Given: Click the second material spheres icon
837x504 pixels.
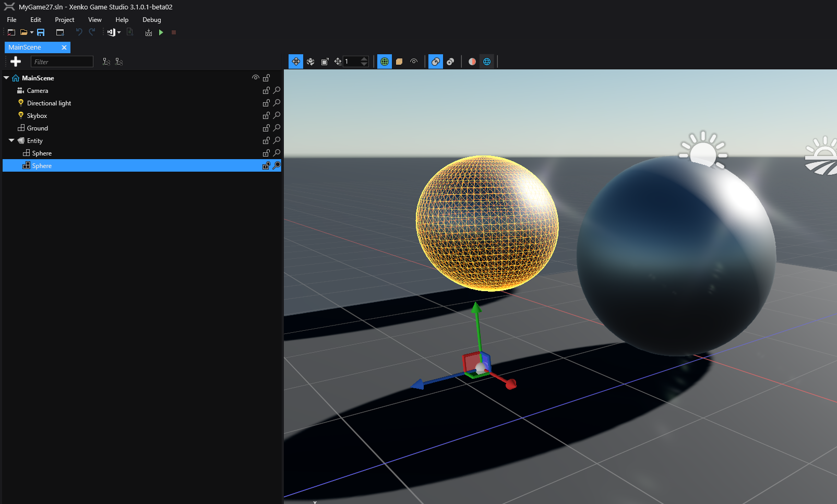Looking at the screenshot, I should (x=450, y=62).
